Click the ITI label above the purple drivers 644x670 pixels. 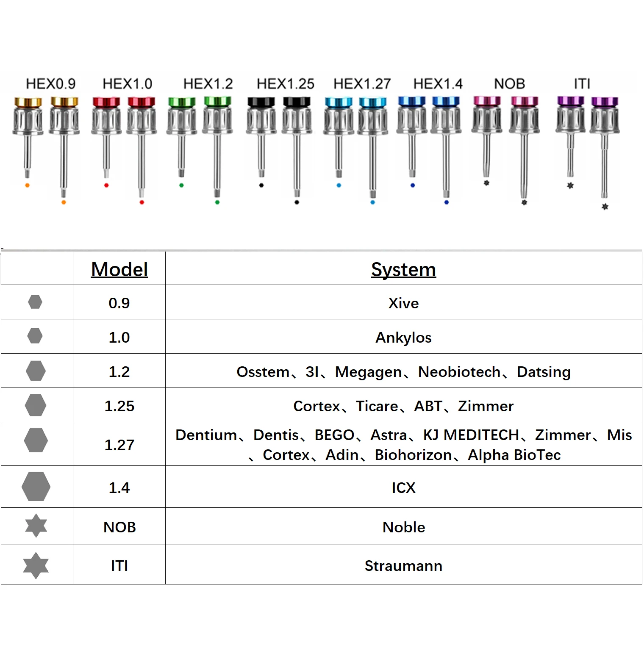pos(582,84)
